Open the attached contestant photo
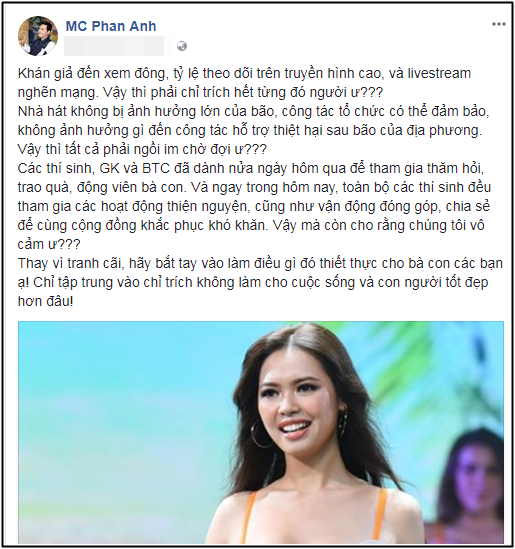This screenshot has height=549, width=515. pyautogui.click(x=261, y=432)
